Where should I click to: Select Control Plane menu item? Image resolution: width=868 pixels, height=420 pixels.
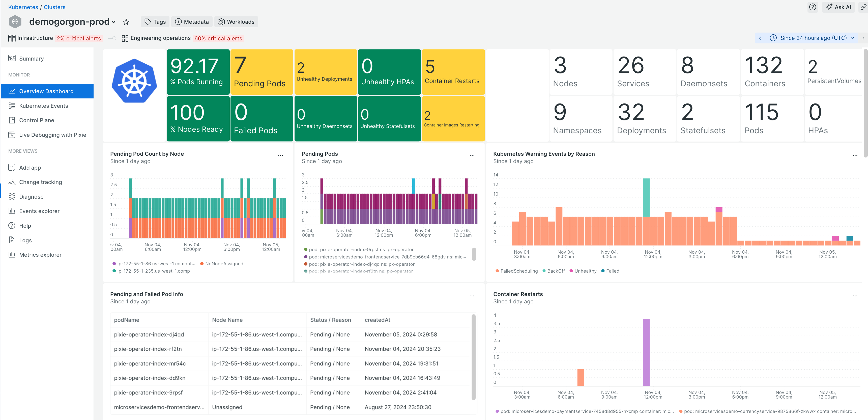click(x=47, y=120)
